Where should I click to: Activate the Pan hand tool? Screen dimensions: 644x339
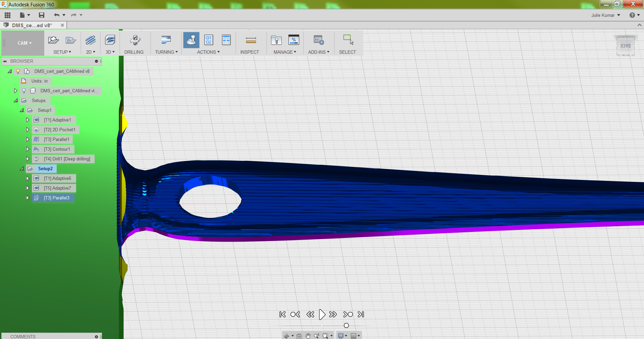click(308, 336)
